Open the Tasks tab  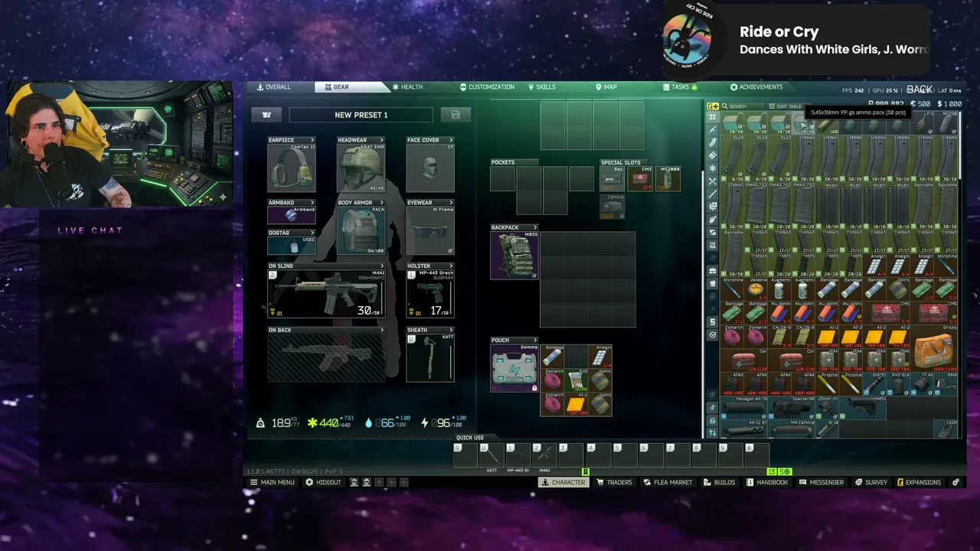point(681,87)
